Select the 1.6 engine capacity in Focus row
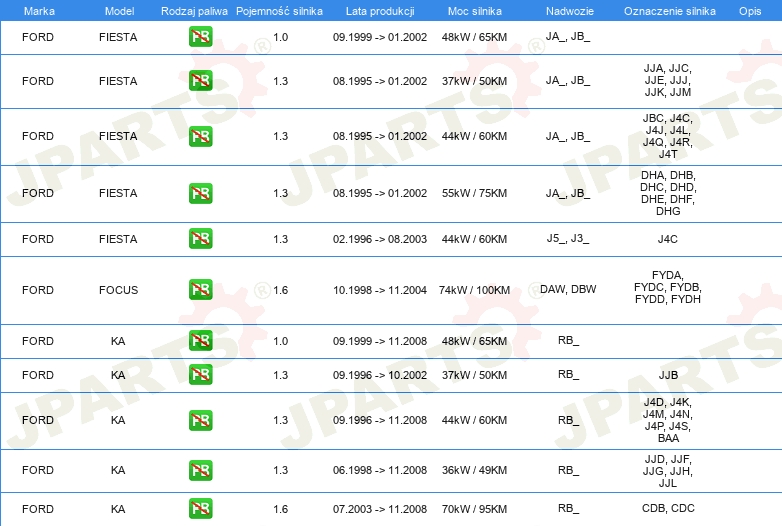Viewport: 782px width, 526px height. [281, 290]
